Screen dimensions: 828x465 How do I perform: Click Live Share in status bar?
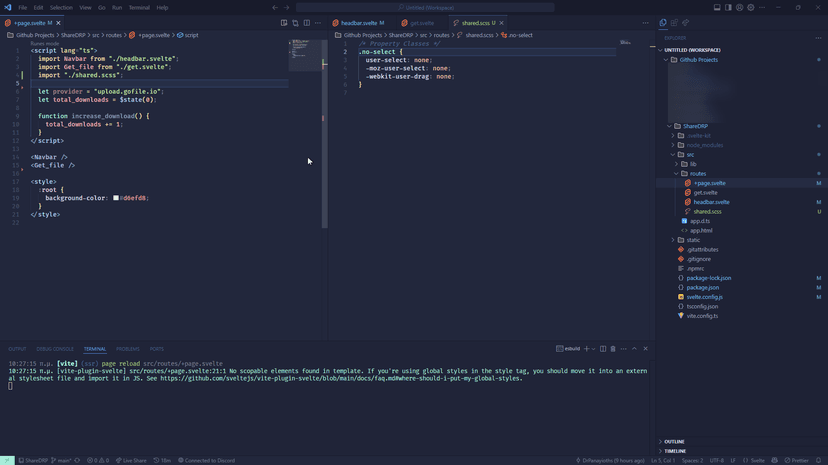click(131, 460)
